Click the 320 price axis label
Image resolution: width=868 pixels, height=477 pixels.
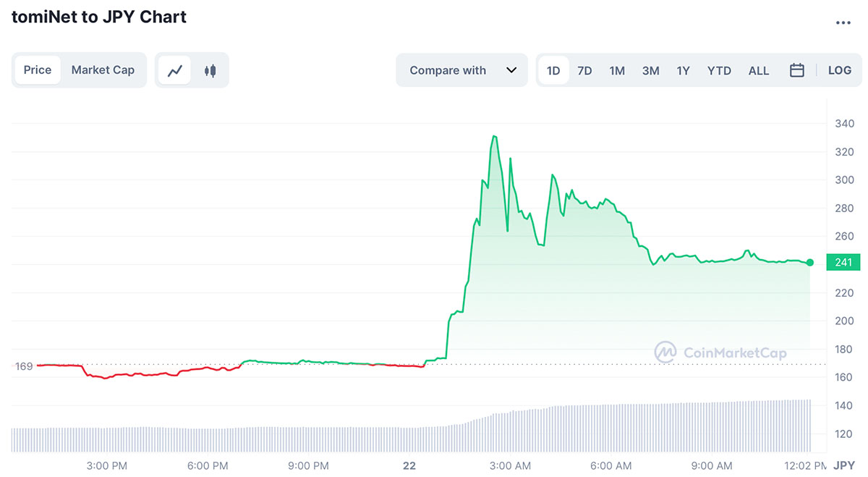tap(846, 151)
